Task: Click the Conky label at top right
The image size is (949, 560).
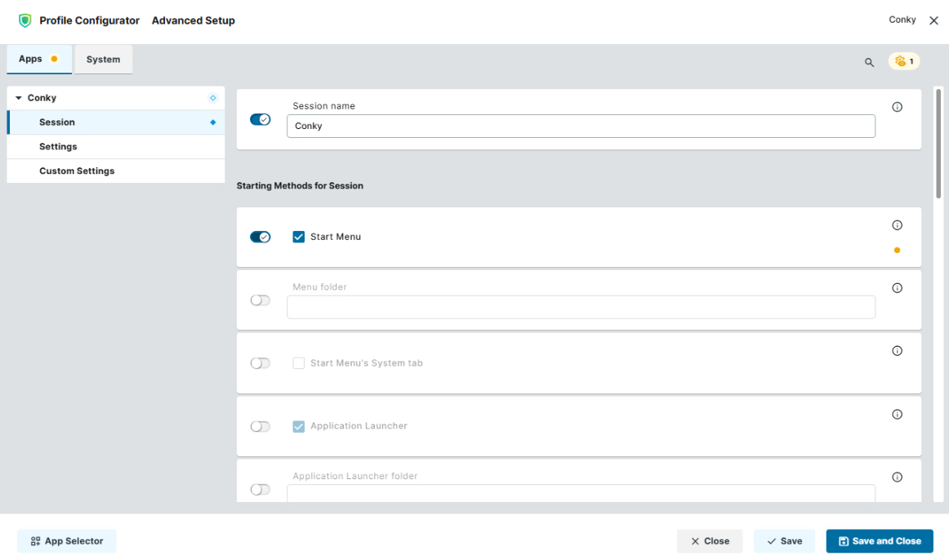Action: pyautogui.click(x=902, y=20)
